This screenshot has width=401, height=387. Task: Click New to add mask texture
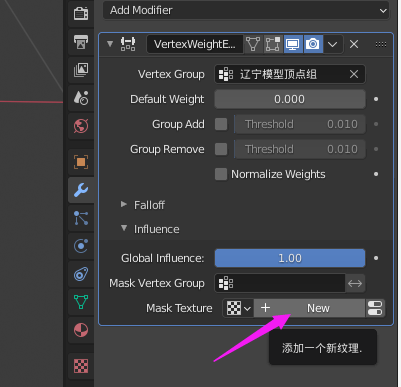[x=309, y=308]
